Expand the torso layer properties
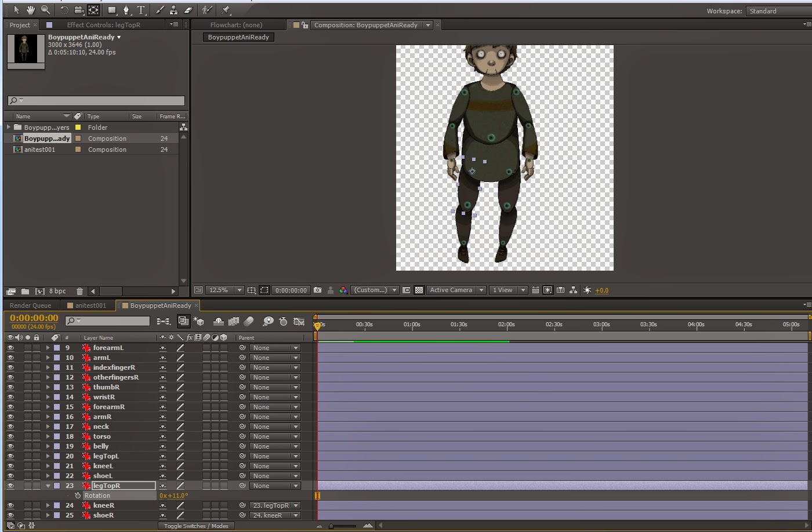This screenshot has width=812, height=532. coord(48,436)
